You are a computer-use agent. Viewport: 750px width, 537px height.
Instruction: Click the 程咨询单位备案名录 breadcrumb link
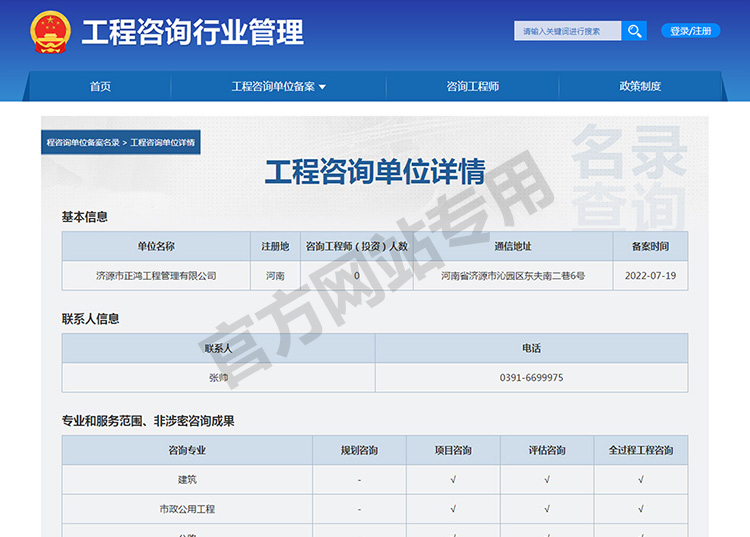[83, 143]
